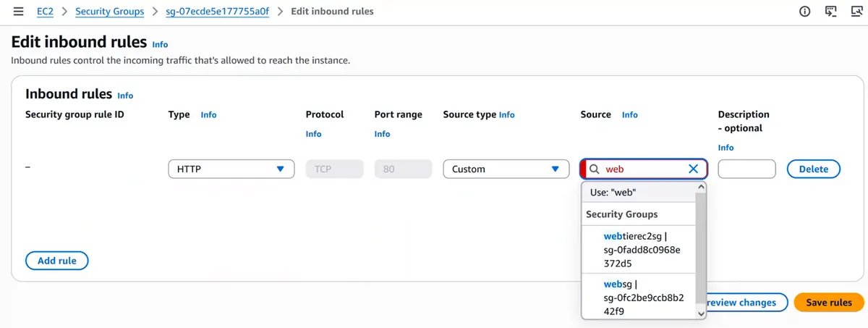The image size is (868, 328).
Task: Open the hamburger navigation menu
Action: pyautogui.click(x=18, y=12)
